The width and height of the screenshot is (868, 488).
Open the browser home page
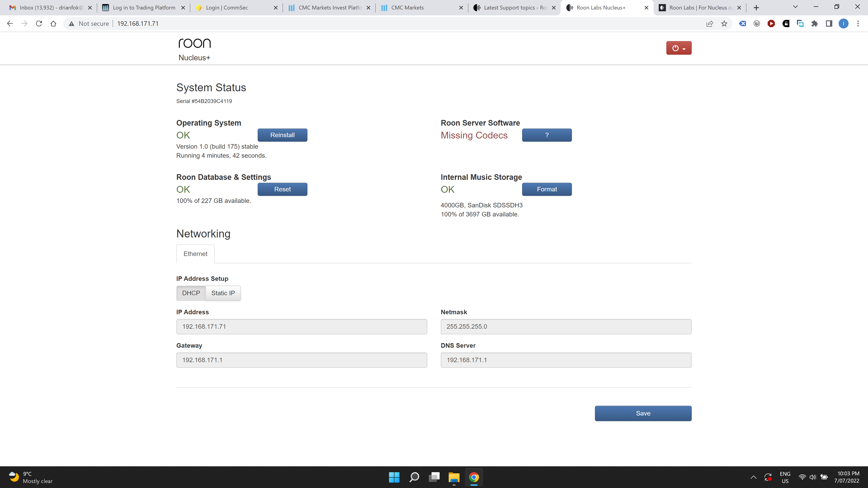point(53,23)
